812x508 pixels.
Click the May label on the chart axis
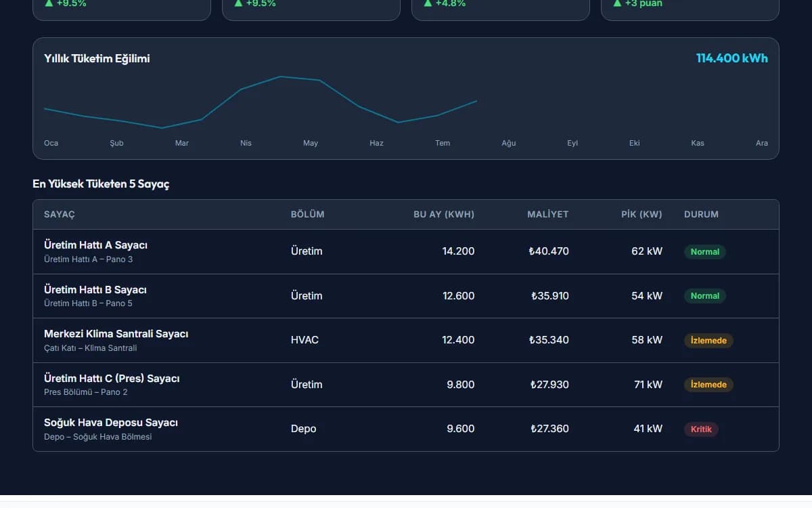(311, 144)
